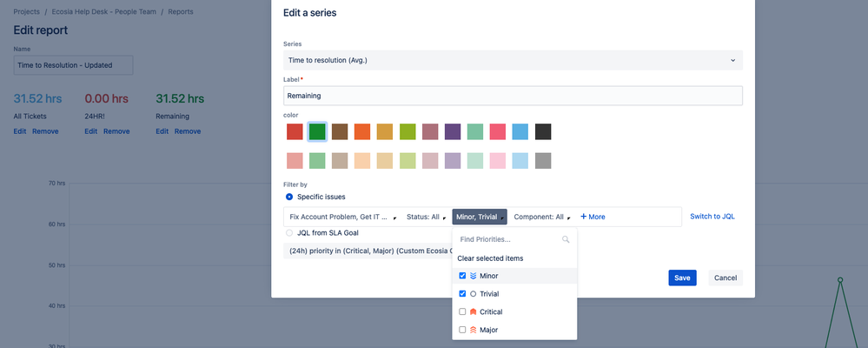Click the Major priority double-chevron icon

click(473, 330)
